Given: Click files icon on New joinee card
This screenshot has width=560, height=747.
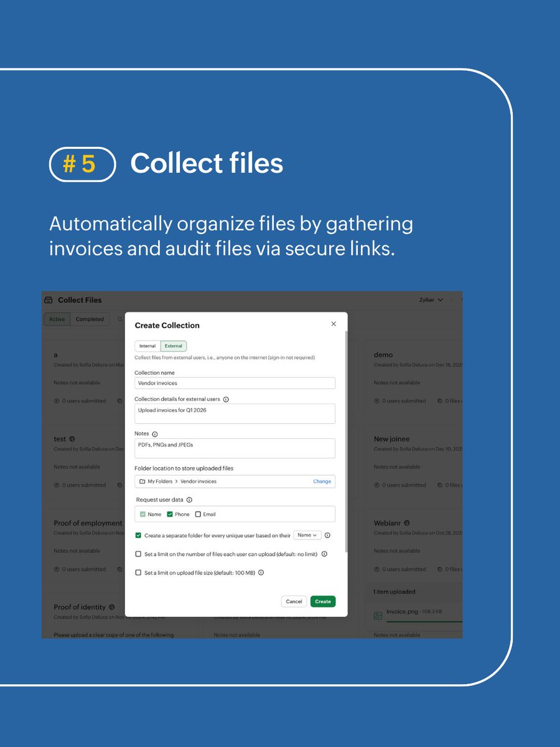Looking at the screenshot, I should (440, 486).
